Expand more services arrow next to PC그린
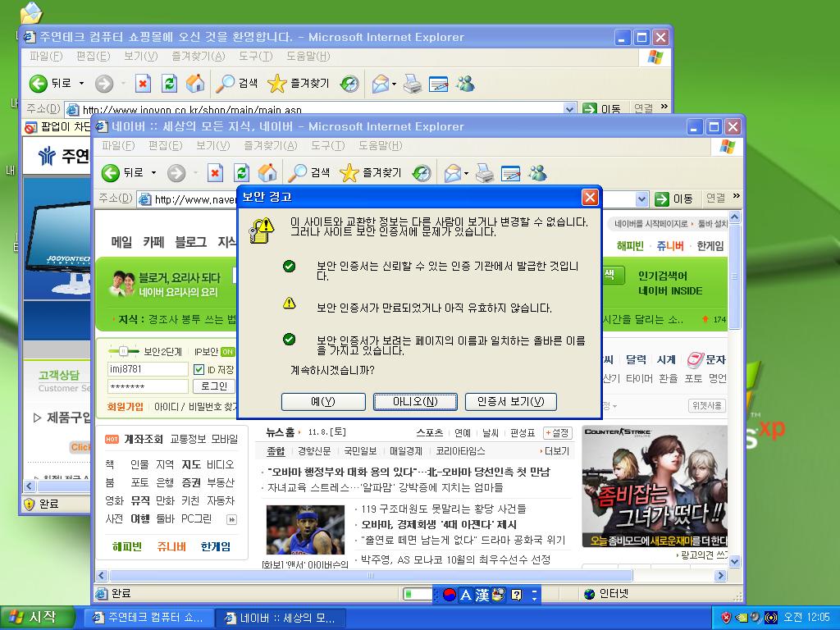The image size is (840, 630). tap(231, 519)
